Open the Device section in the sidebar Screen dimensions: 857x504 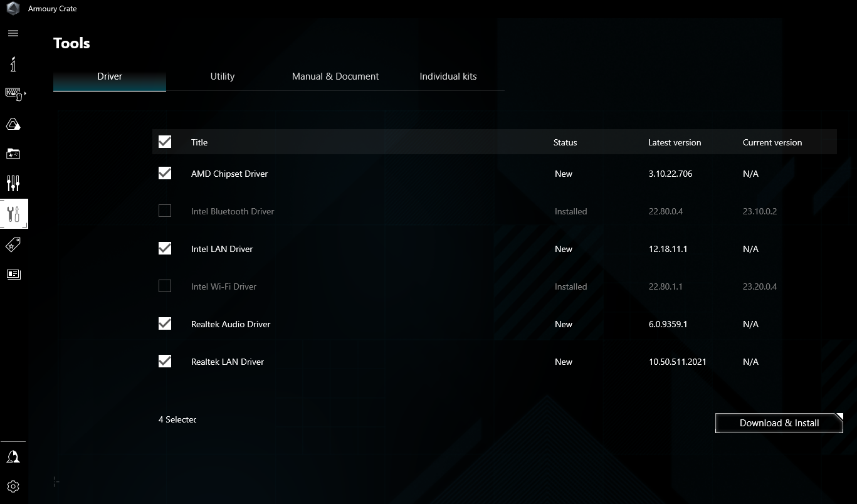point(13,93)
